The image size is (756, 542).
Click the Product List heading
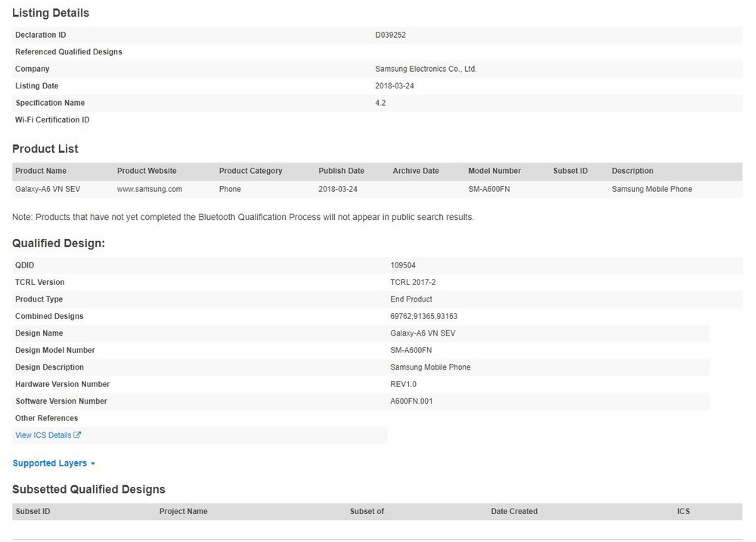tap(45, 149)
